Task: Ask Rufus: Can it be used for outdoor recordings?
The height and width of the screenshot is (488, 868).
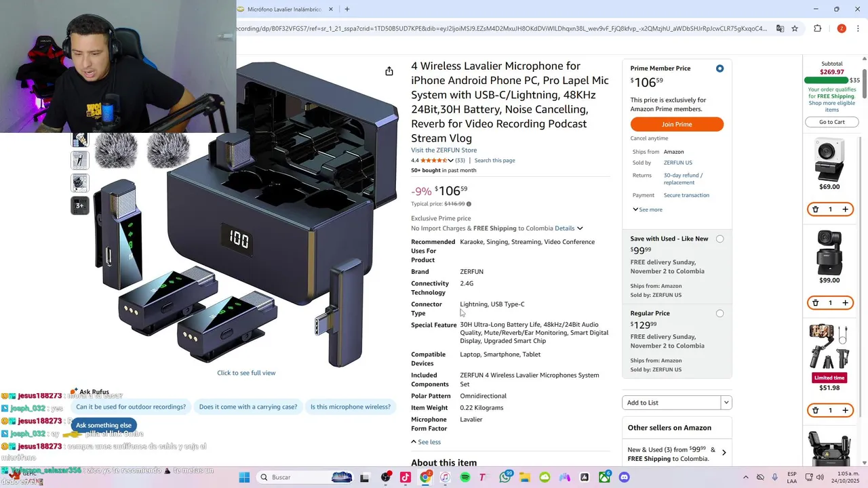Action: coord(131,407)
